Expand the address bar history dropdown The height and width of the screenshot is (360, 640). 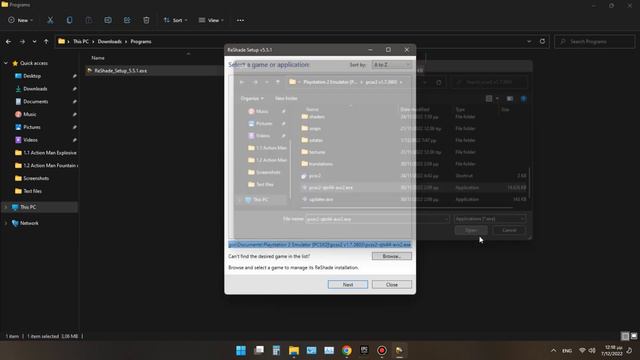tap(529, 41)
